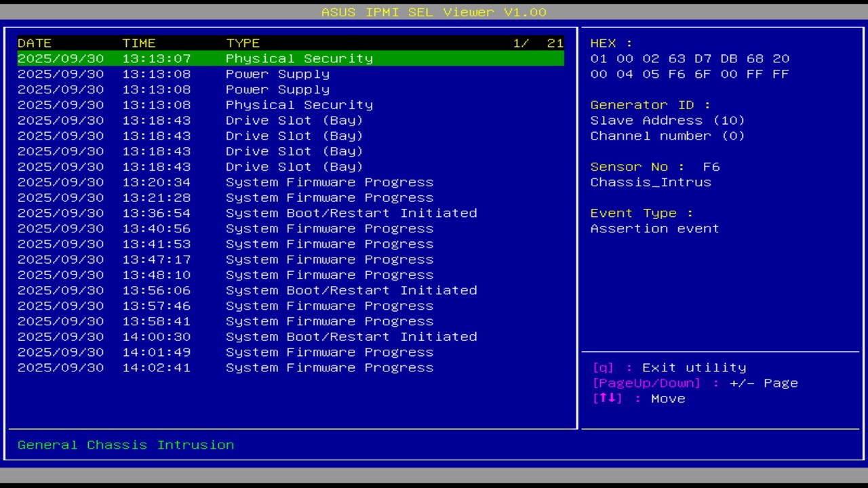Click the Assertion event type text
Viewport: 868px width, 488px height.
pos(654,228)
